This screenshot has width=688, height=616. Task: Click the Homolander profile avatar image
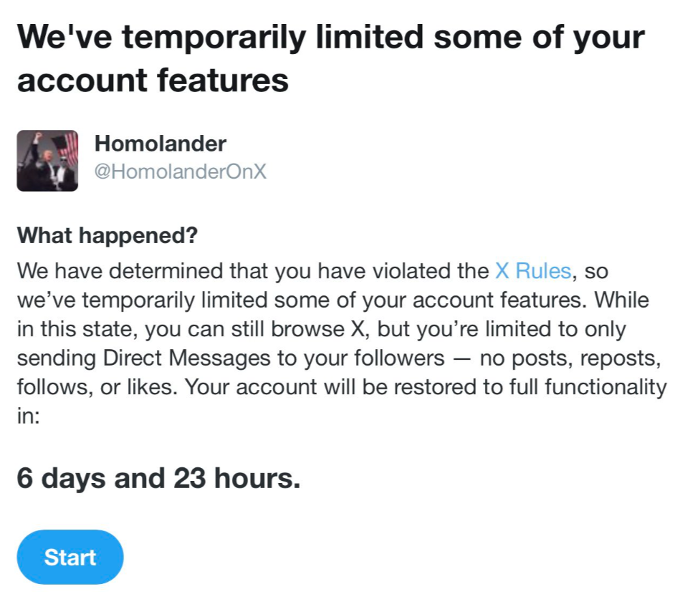coord(47,160)
